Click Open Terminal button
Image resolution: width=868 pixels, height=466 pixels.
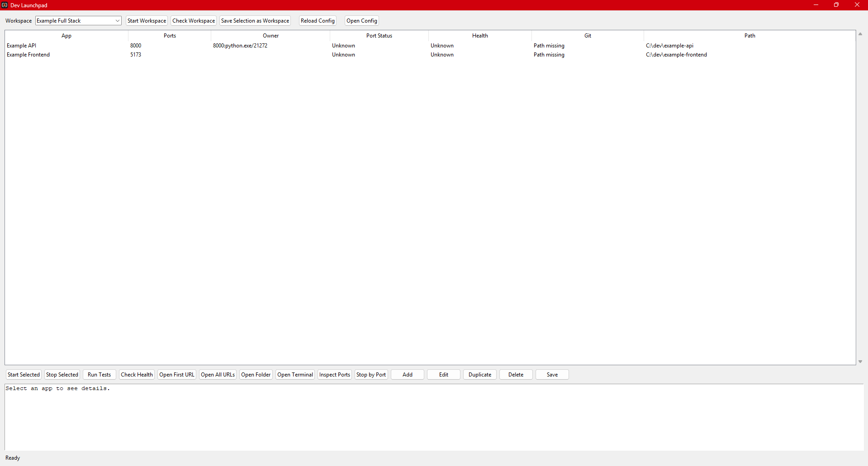pyautogui.click(x=295, y=375)
